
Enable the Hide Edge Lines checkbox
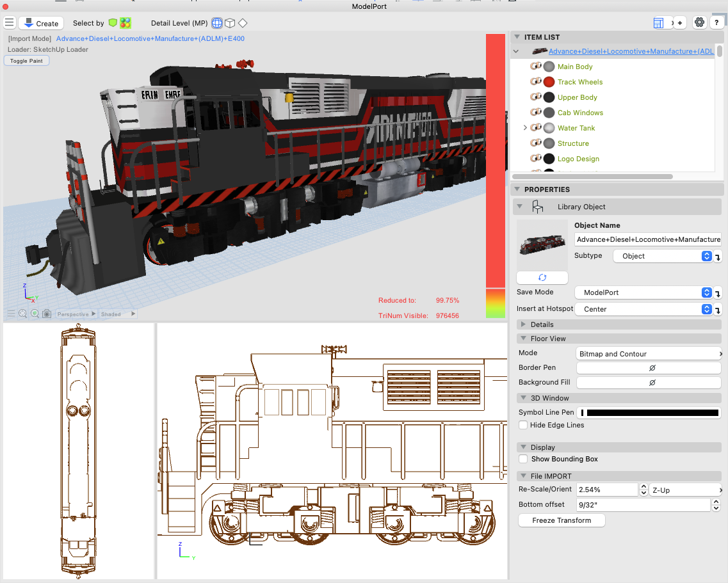coord(523,425)
